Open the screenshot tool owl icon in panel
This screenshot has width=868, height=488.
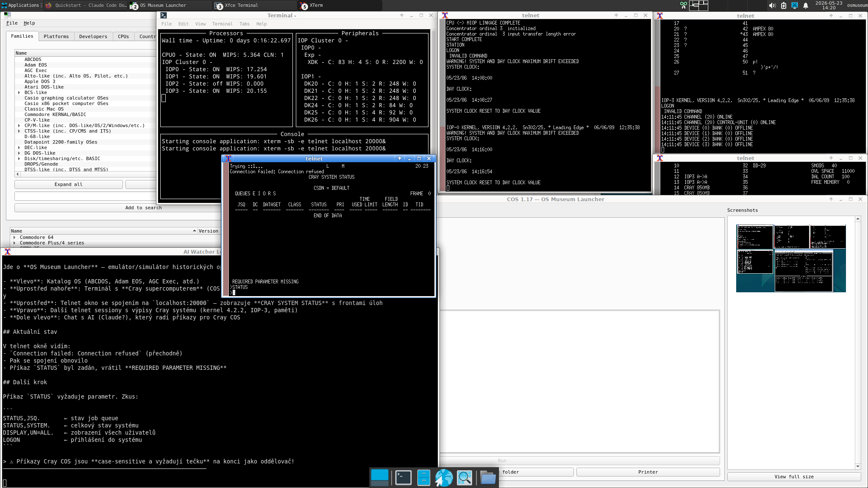pos(683,5)
